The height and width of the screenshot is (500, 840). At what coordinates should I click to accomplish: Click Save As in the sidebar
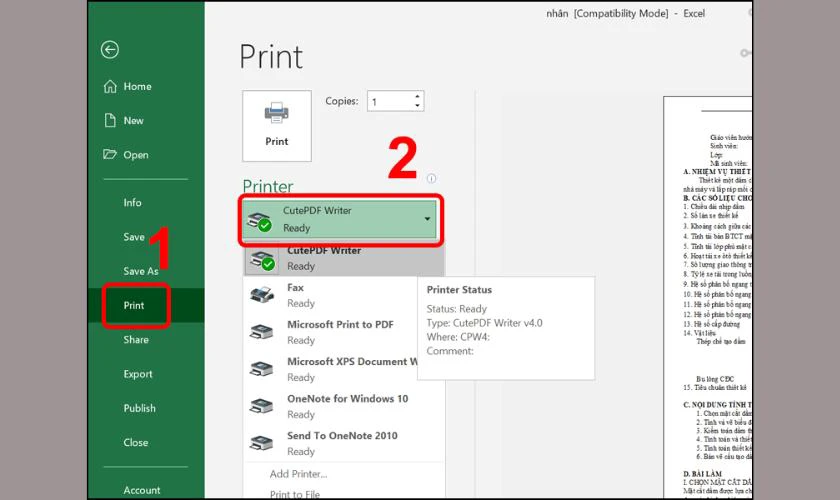click(146, 271)
